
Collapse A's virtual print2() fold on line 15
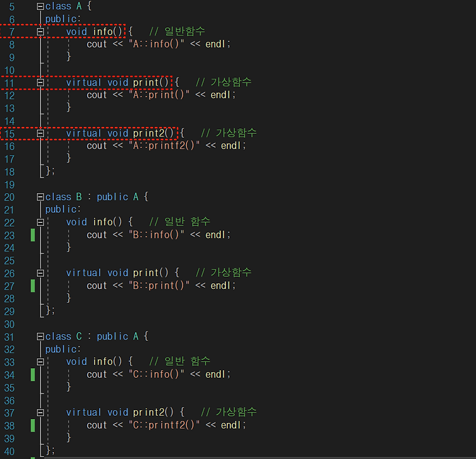pos(41,133)
